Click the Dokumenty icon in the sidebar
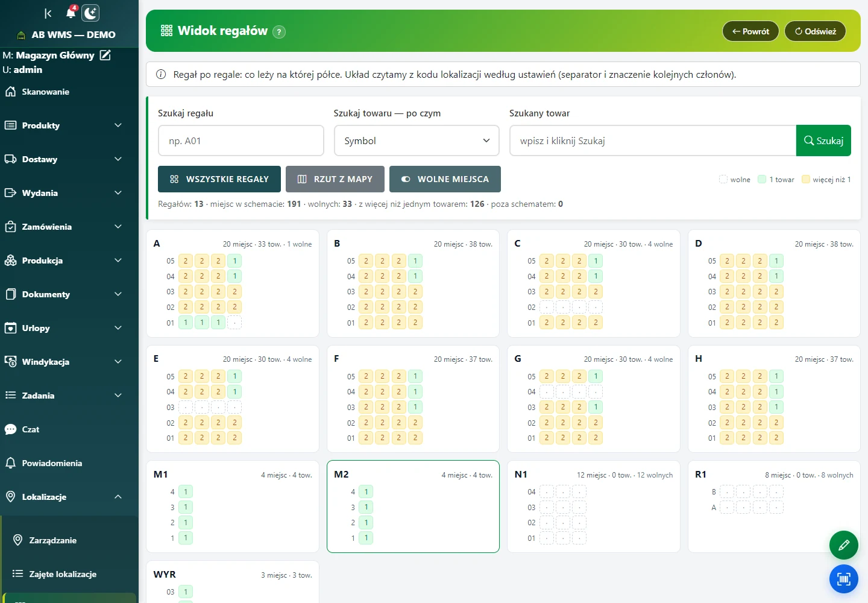The height and width of the screenshot is (603, 868). tap(10, 294)
